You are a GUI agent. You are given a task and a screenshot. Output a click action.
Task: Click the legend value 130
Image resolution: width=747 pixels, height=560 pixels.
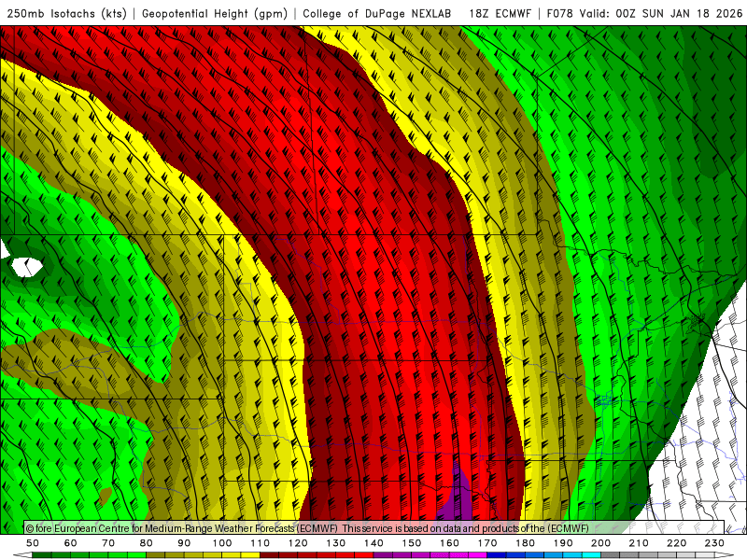click(335, 543)
